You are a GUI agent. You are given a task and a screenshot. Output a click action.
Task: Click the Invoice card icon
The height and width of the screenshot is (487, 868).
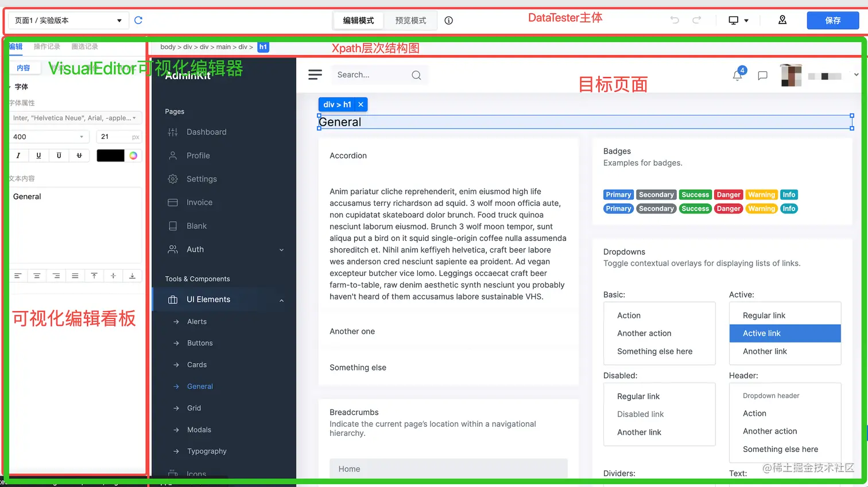coord(173,202)
